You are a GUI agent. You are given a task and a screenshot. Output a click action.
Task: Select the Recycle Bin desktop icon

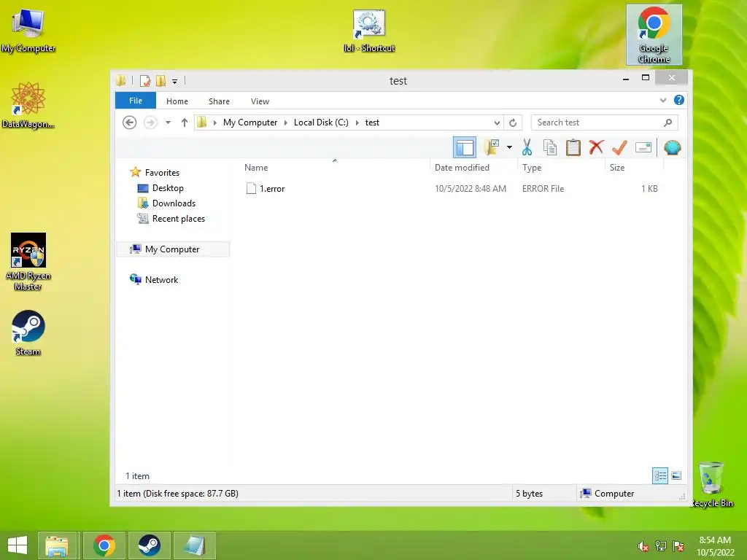(x=712, y=484)
